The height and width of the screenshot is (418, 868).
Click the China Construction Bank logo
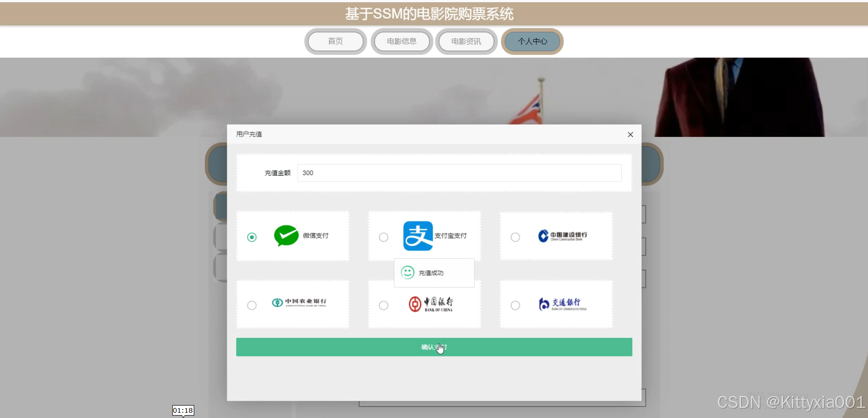563,236
